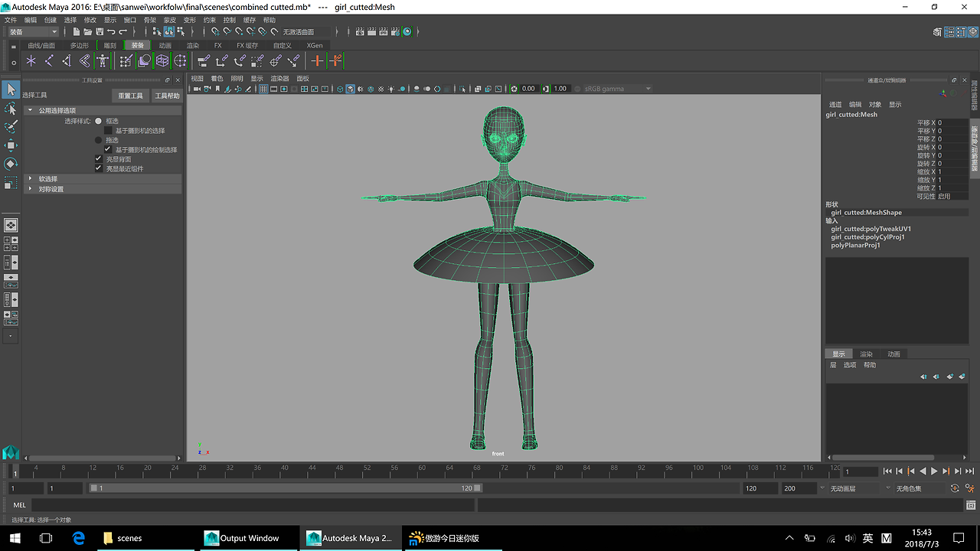Image resolution: width=980 pixels, height=551 pixels.
Task: Enable 基于摄影机的选择 checkbox
Action: click(108, 131)
